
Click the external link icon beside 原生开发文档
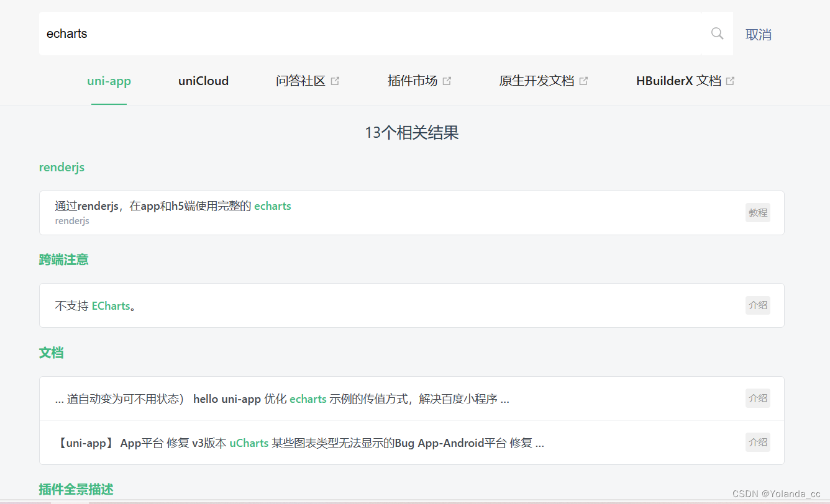point(584,80)
